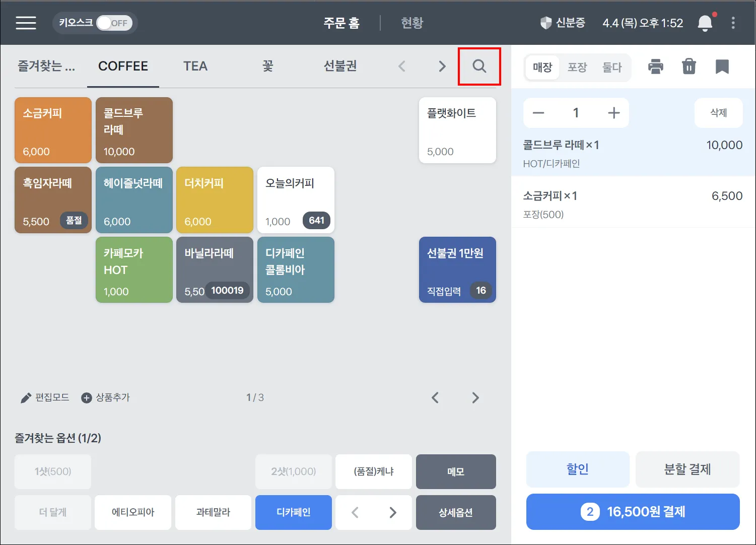Screen dimensions: 756x545
Task: Switch to the TEA tab
Action: tap(195, 66)
